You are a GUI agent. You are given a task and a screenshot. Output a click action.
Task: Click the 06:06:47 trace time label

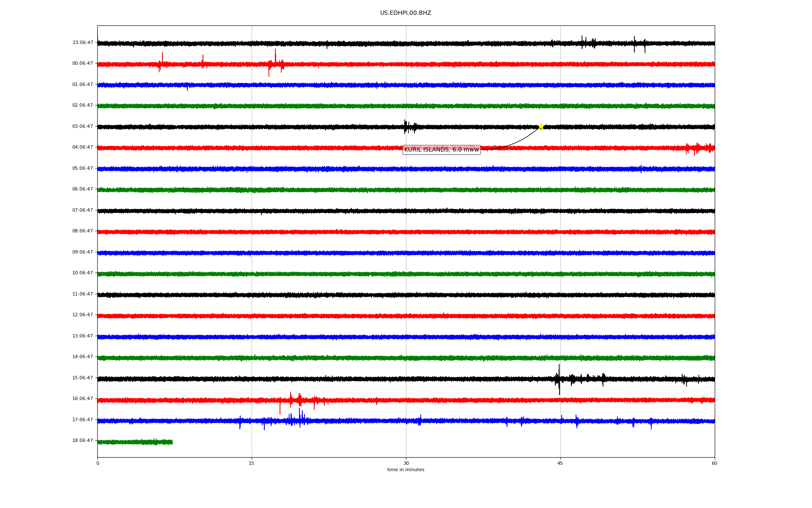point(82,189)
